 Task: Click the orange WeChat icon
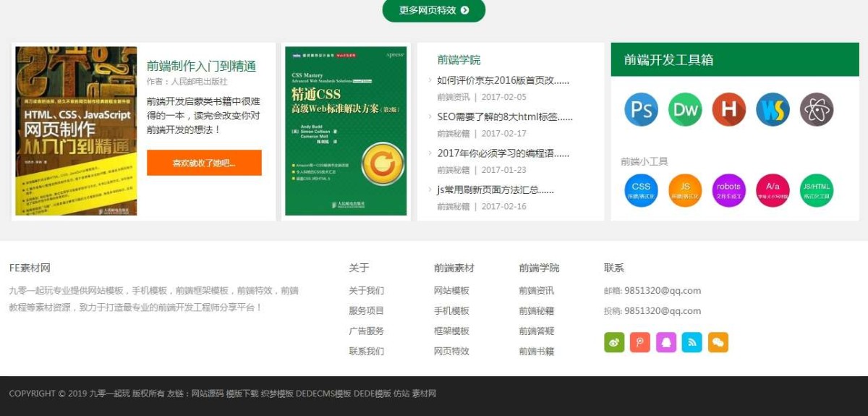tap(718, 342)
